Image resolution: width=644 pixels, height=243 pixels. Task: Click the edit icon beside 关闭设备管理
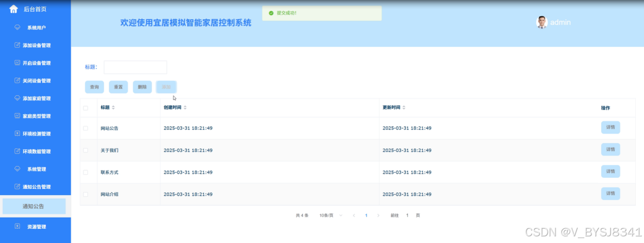coord(17,80)
